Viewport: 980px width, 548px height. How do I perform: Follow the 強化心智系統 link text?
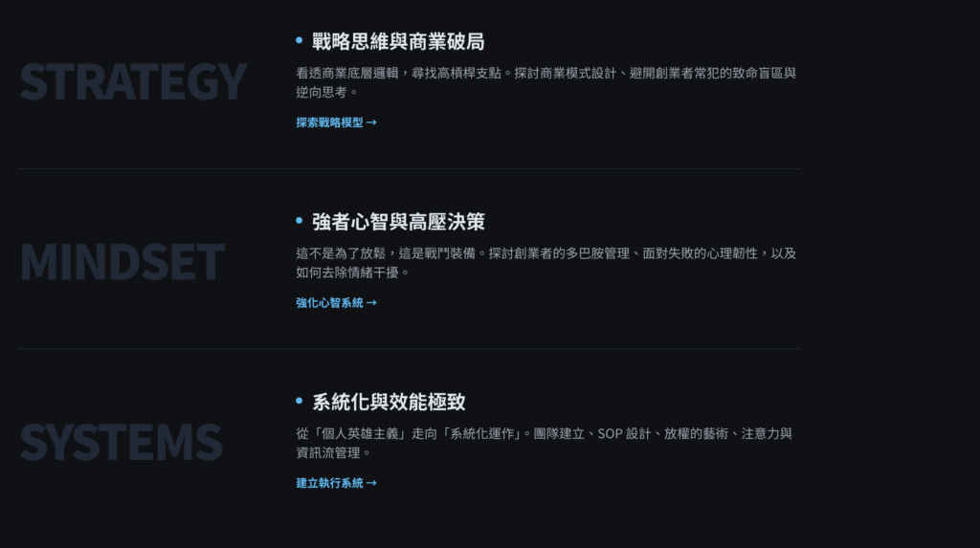pos(329,303)
